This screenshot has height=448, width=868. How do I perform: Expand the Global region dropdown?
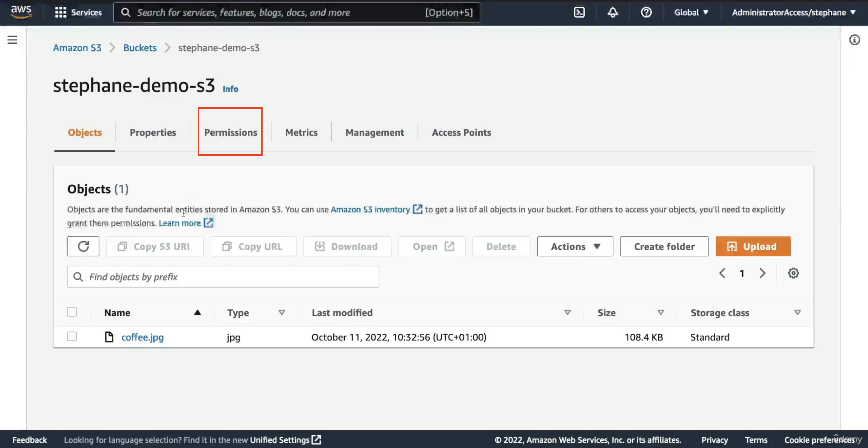pos(691,12)
